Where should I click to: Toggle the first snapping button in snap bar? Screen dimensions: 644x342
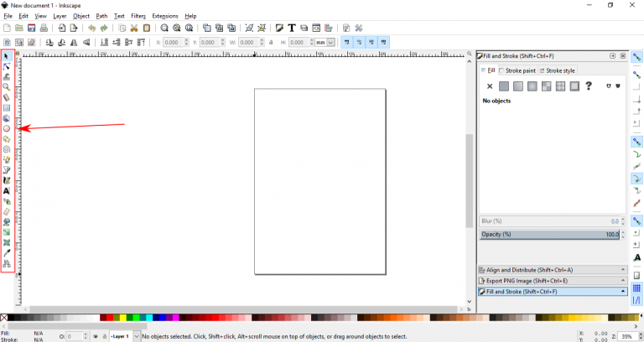click(636, 57)
